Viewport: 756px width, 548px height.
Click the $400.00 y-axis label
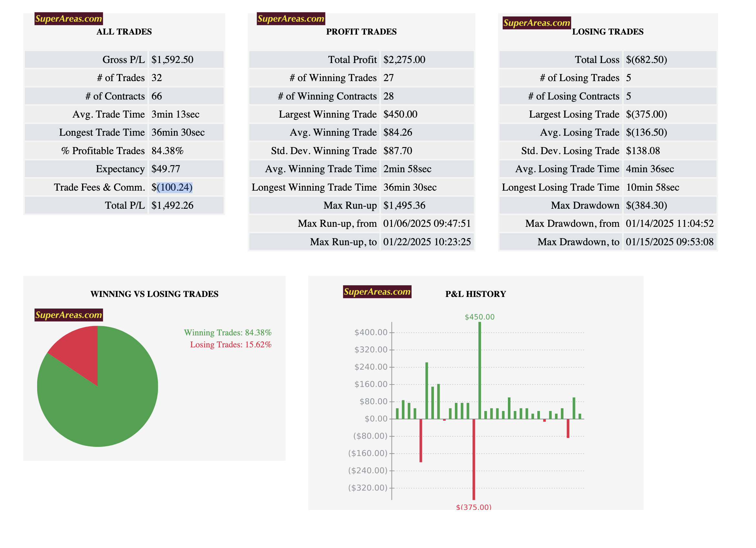point(371,332)
